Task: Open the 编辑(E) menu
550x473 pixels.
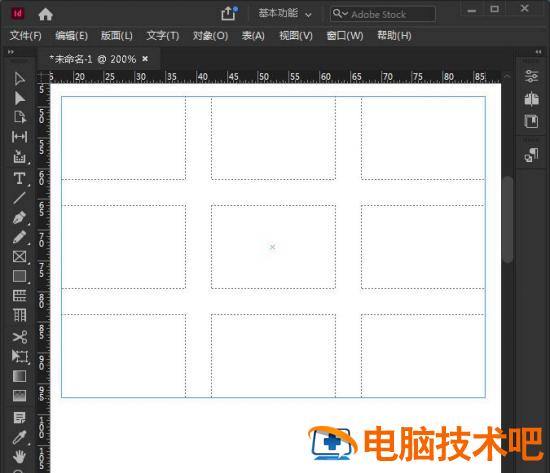Action: tap(71, 35)
